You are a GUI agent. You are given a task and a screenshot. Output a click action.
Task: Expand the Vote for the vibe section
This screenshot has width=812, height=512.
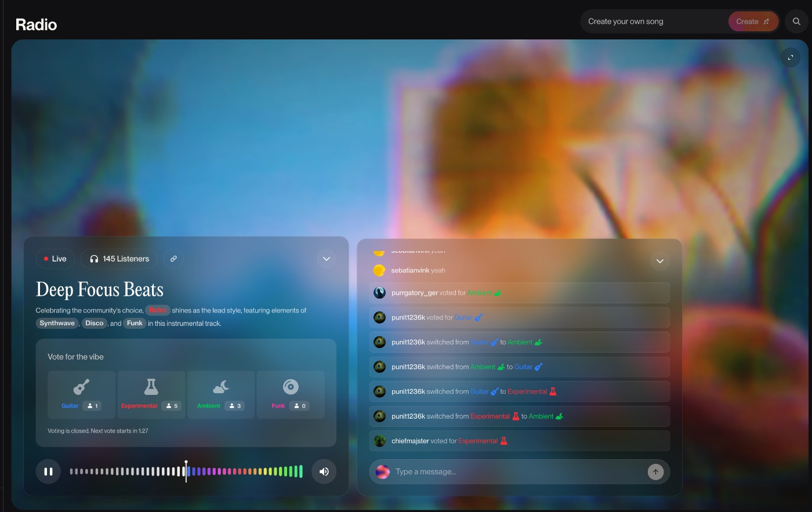coord(76,357)
